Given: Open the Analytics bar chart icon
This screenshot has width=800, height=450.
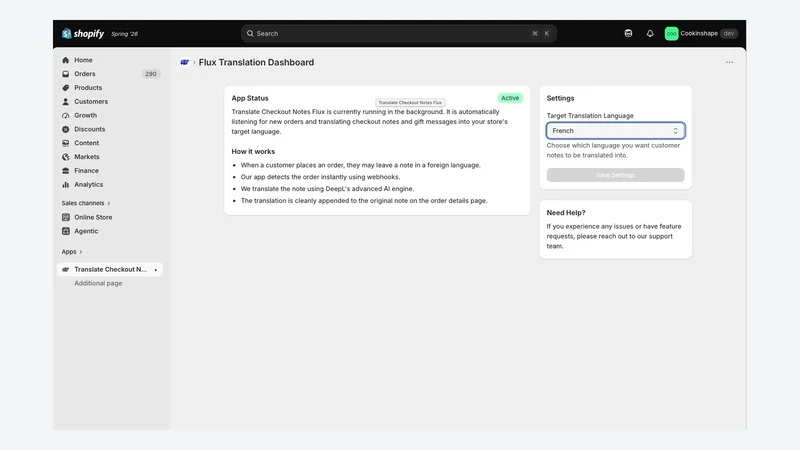Looking at the screenshot, I should click(x=65, y=184).
